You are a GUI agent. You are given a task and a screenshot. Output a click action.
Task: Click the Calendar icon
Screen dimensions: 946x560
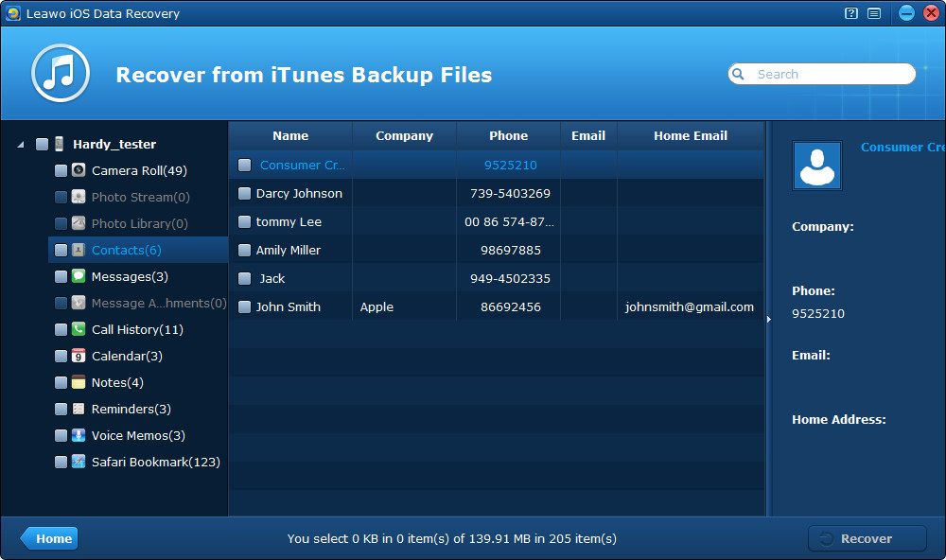click(x=79, y=356)
